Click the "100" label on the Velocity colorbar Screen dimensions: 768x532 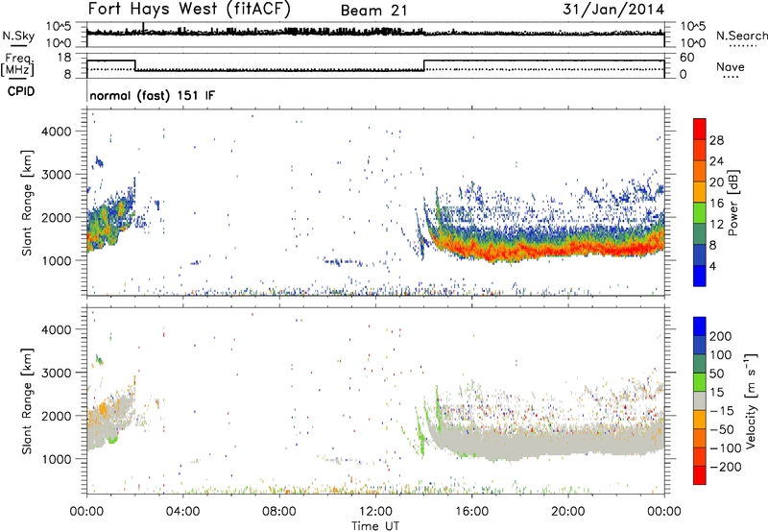(721, 355)
